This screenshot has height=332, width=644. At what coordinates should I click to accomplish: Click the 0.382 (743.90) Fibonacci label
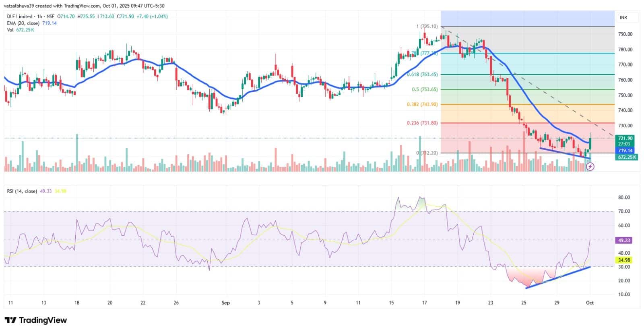[x=422, y=104]
